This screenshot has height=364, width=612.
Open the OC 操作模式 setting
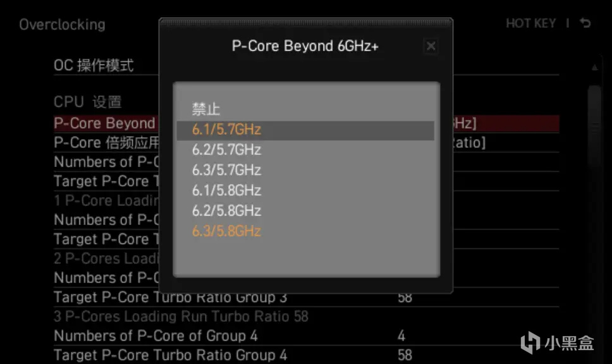94,66
